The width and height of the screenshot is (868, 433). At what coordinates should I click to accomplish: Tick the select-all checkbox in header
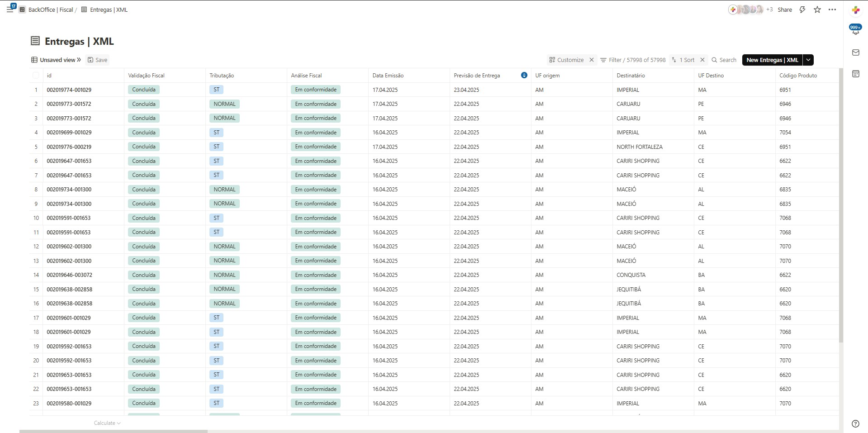click(x=36, y=76)
